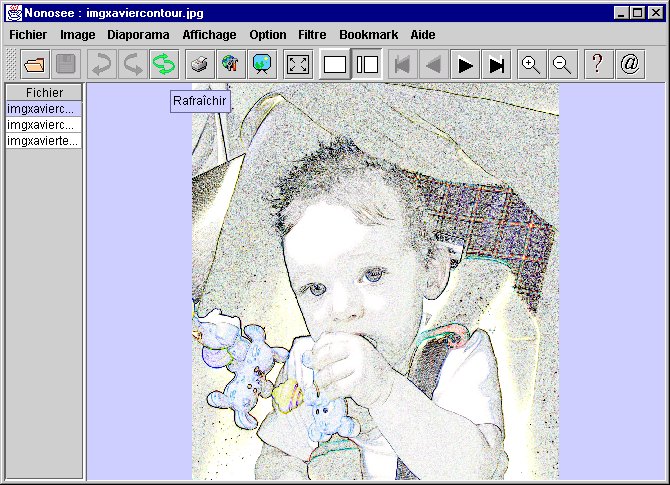Open the Filtre menu
Screen dimensions: 670x485
[x=312, y=35]
